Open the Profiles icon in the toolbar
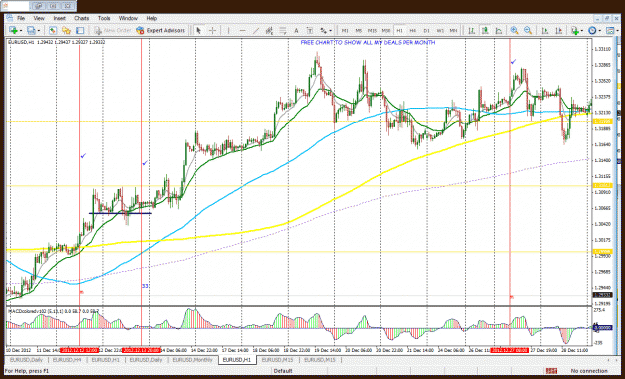625x379 pixels. (30, 30)
